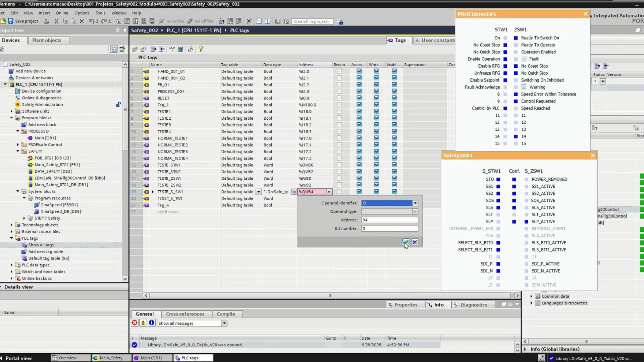Click the Portal view button
Image resolution: width=644 pixels, height=362 pixels.
18,358
